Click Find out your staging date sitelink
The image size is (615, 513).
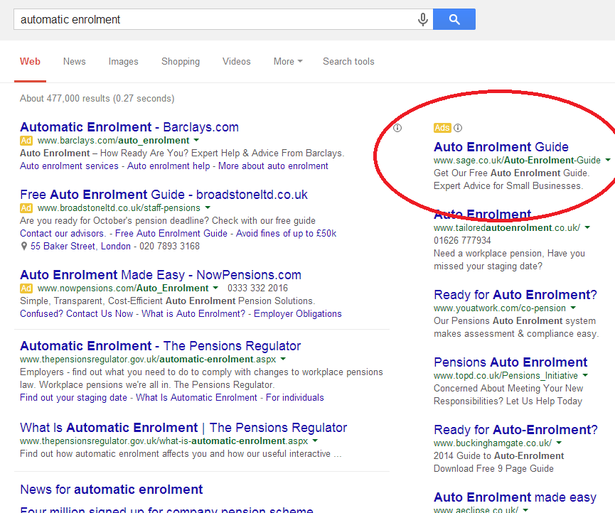tap(73, 398)
